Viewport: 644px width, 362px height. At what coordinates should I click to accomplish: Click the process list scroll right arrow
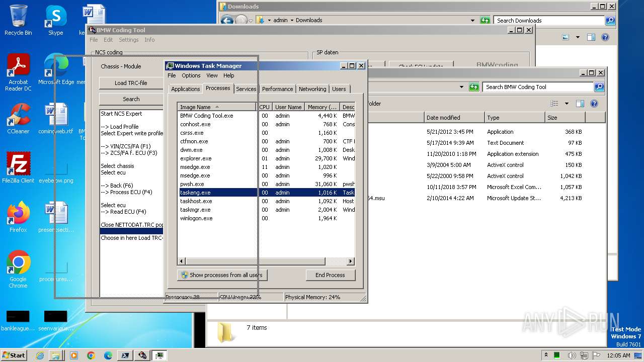point(351,261)
